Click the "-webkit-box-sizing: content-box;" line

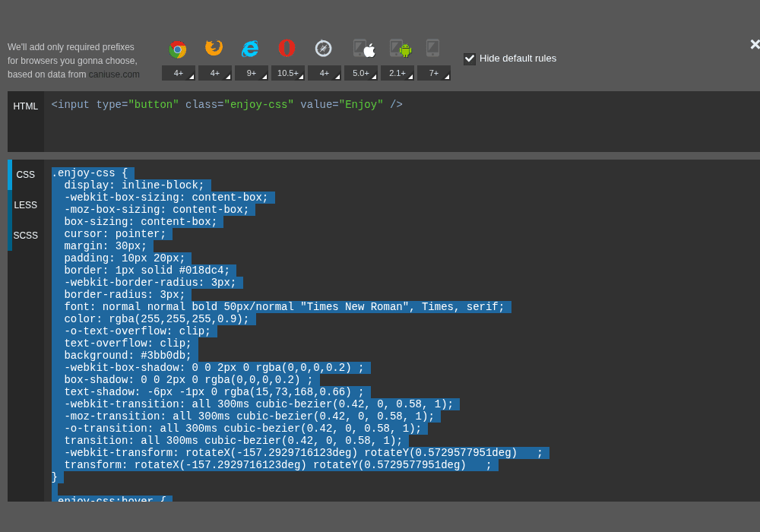click(166, 197)
